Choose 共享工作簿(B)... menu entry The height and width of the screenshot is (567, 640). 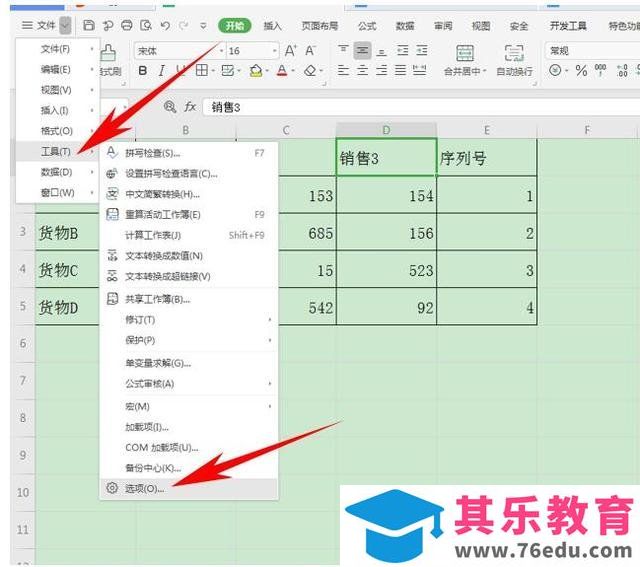click(189, 299)
